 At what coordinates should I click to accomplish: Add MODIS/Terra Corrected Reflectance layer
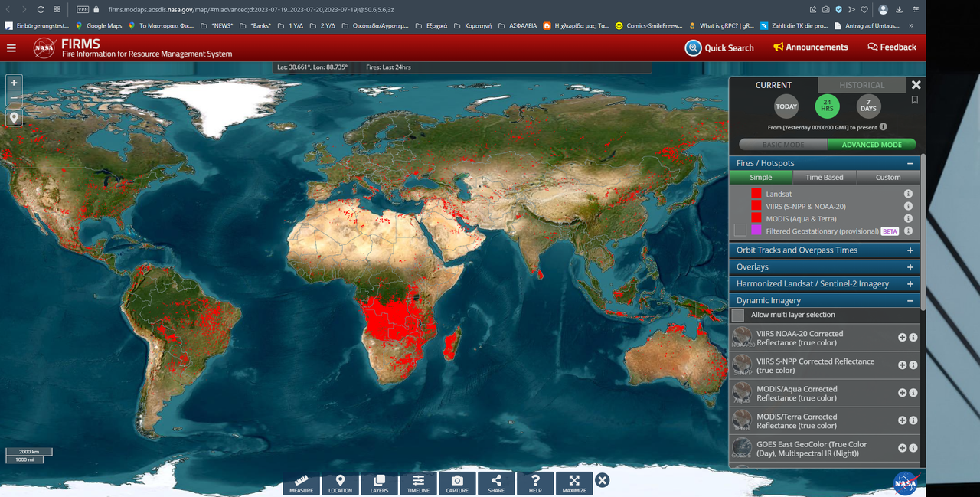[x=903, y=420]
